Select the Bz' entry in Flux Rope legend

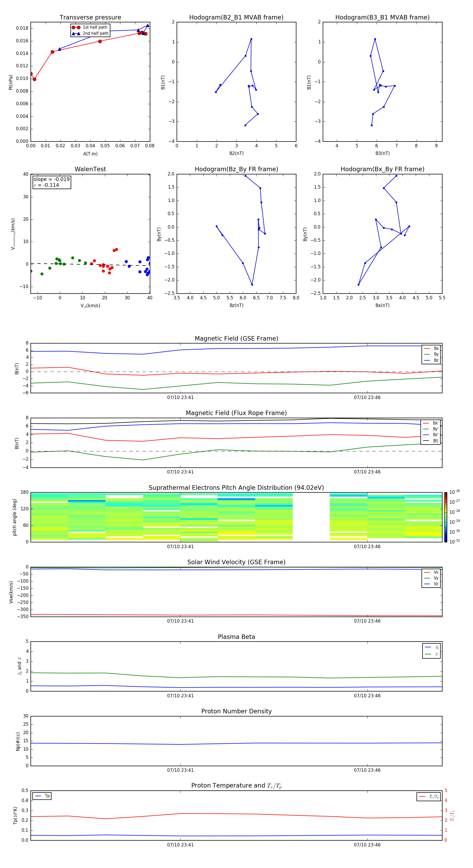(431, 435)
